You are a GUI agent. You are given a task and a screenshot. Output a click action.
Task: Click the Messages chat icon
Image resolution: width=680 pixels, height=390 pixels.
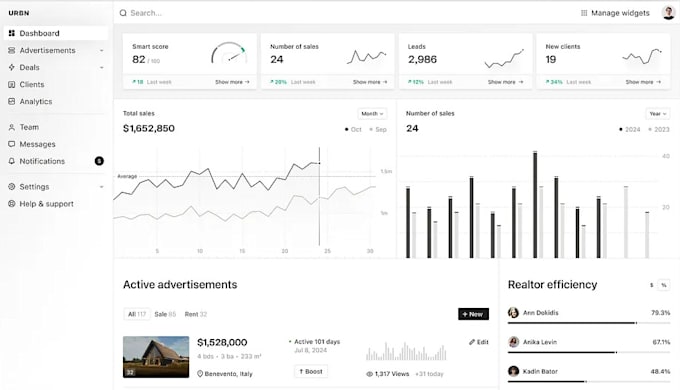click(12, 144)
